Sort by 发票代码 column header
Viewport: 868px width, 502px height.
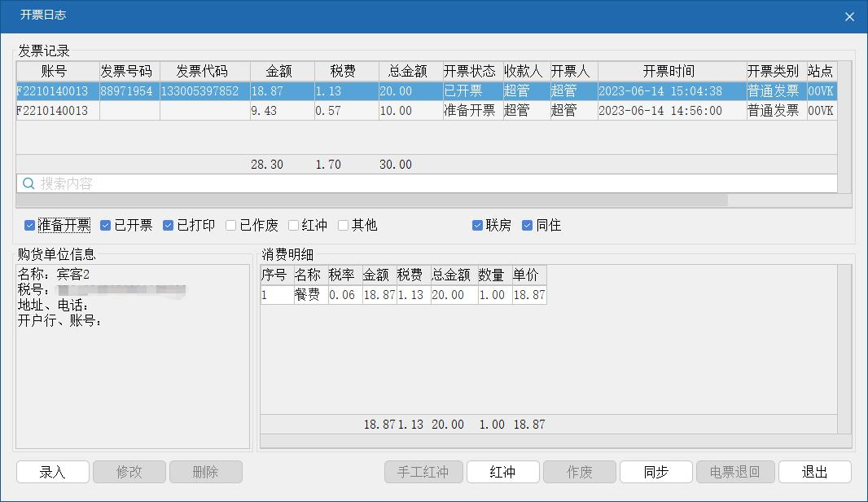tap(205, 72)
